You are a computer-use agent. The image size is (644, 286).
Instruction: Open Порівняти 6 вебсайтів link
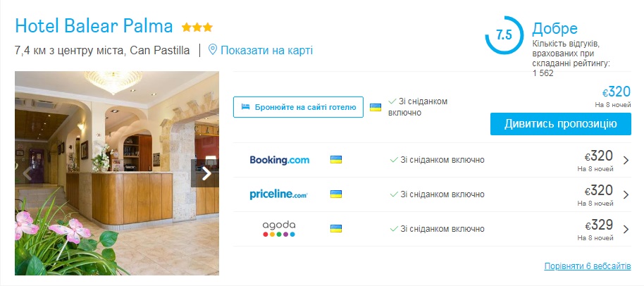tap(588, 266)
